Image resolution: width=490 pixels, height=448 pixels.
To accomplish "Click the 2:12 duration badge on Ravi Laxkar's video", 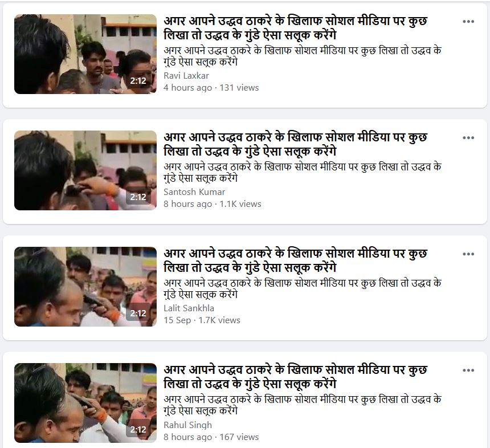I will [x=138, y=81].
